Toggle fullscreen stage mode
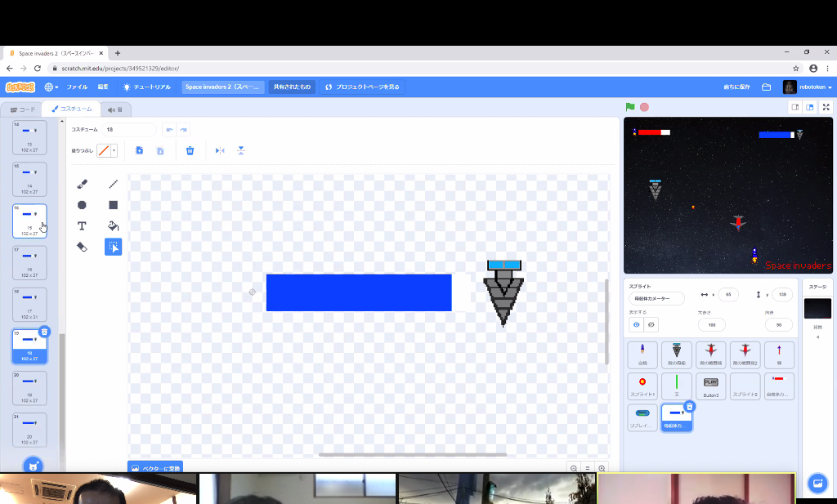 click(x=826, y=107)
